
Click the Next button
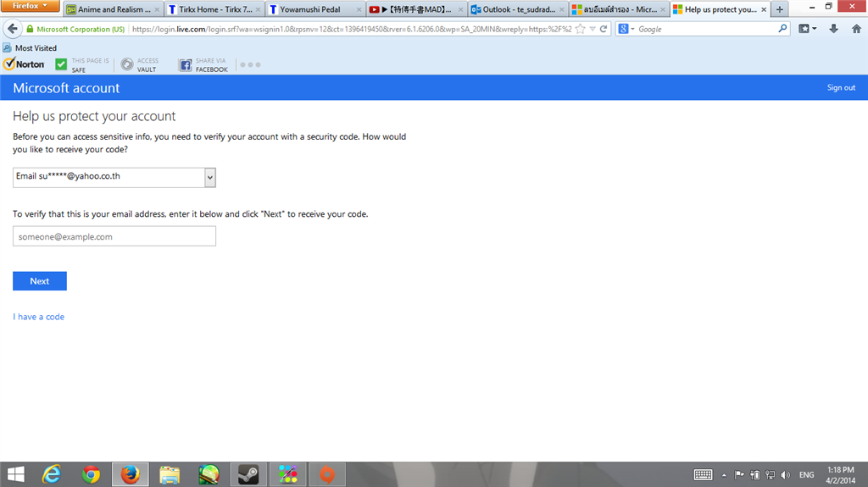click(x=40, y=281)
